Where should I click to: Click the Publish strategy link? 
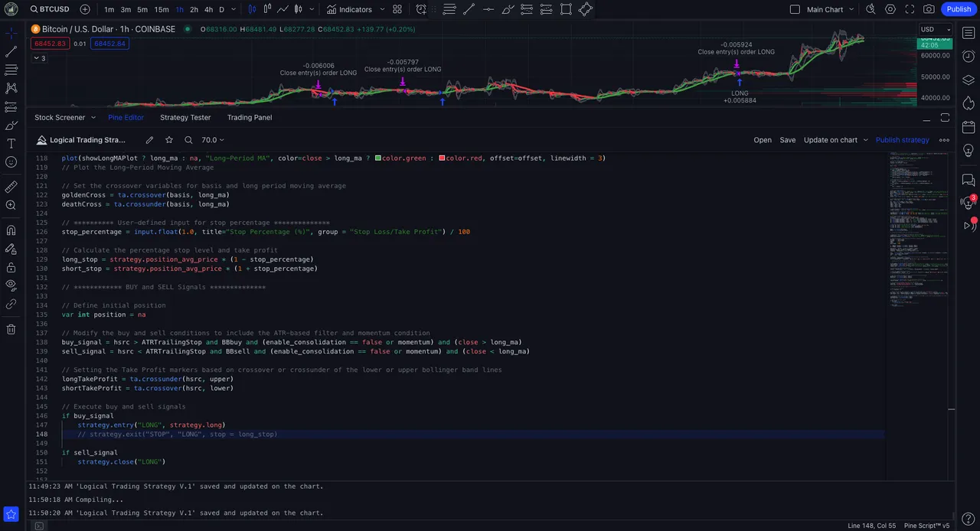pyautogui.click(x=902, y=140)
